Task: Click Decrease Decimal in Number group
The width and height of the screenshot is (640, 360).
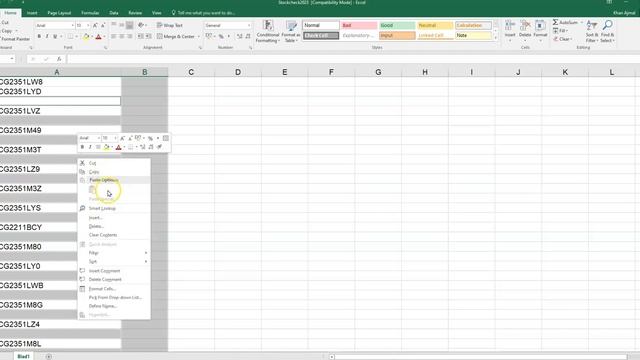Action: pyautogui.click(x=248, y=36)
